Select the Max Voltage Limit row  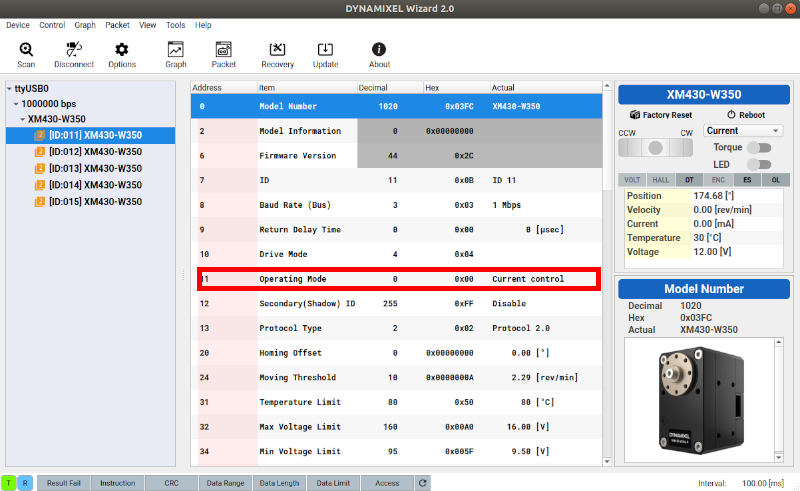(396, 427)
